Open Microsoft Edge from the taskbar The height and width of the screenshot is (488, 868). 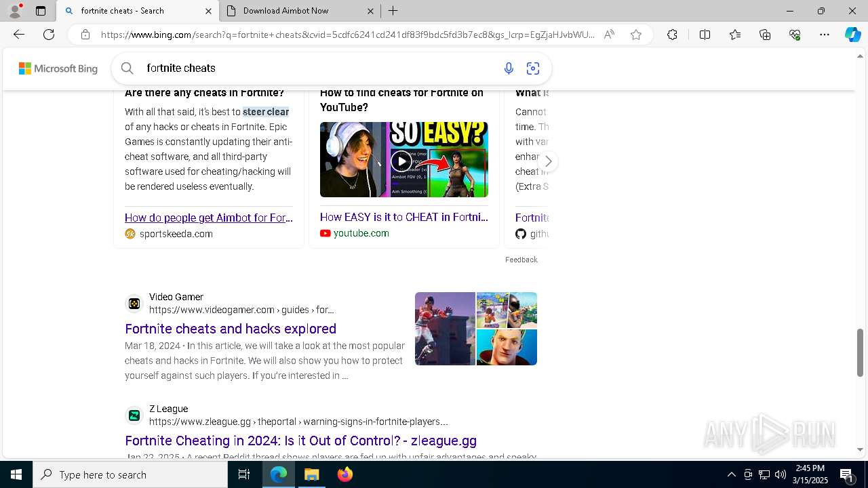[279, 474]
